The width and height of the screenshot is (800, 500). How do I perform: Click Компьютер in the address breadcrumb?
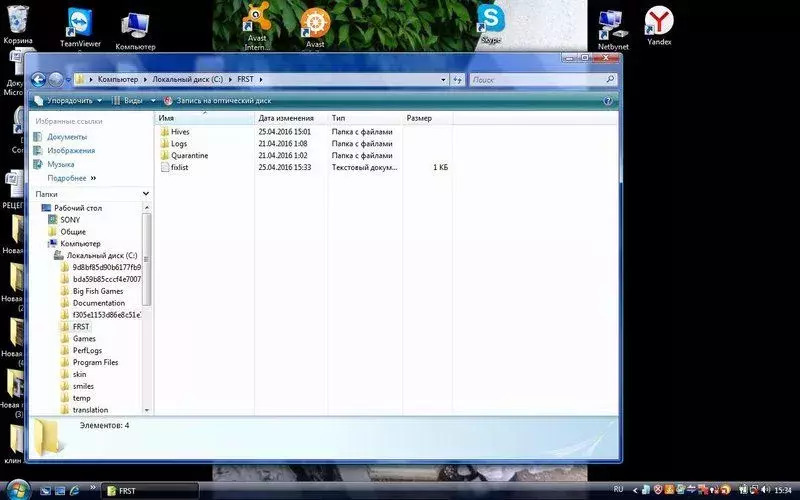[x=118, y=80]
